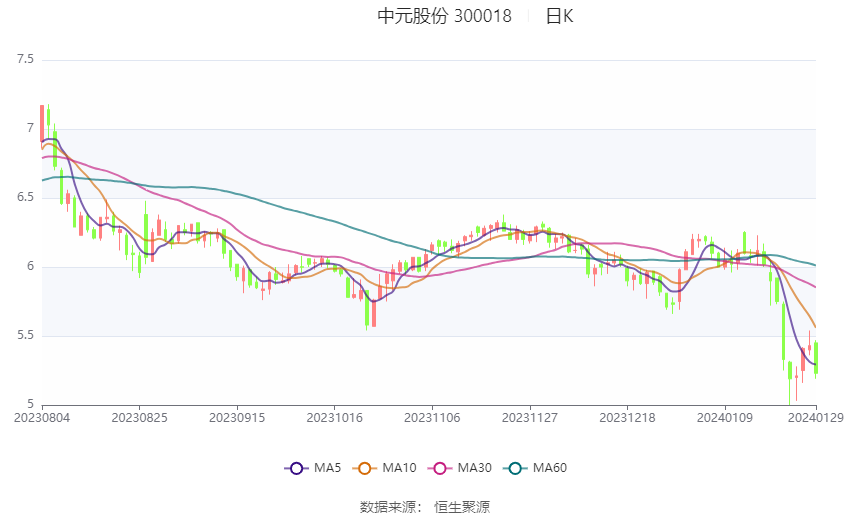Click the last green candlestick at 20240129
The image size is (850, 517).
coord(816,357)
